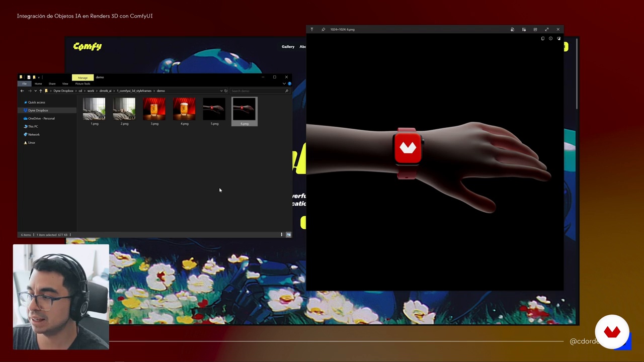Image resolution: width=644 pixels, height=362 pixels.
Task: Navigate up one folder level
Action: (x=40, y=91)
